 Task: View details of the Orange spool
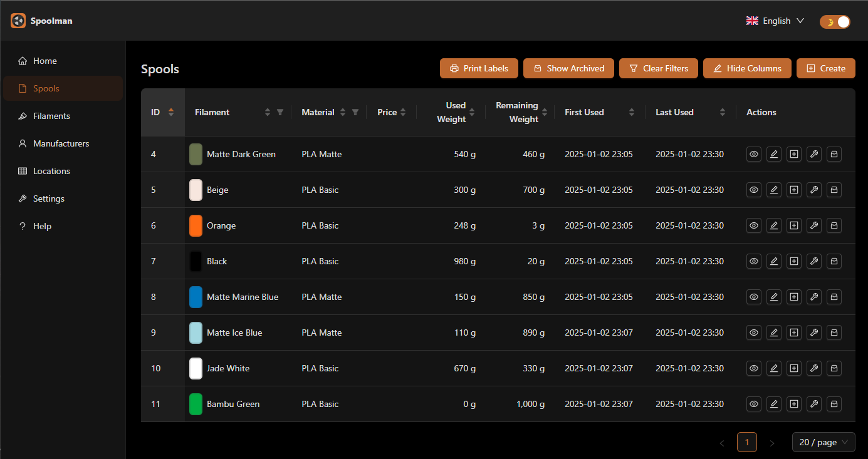point(753,225)
